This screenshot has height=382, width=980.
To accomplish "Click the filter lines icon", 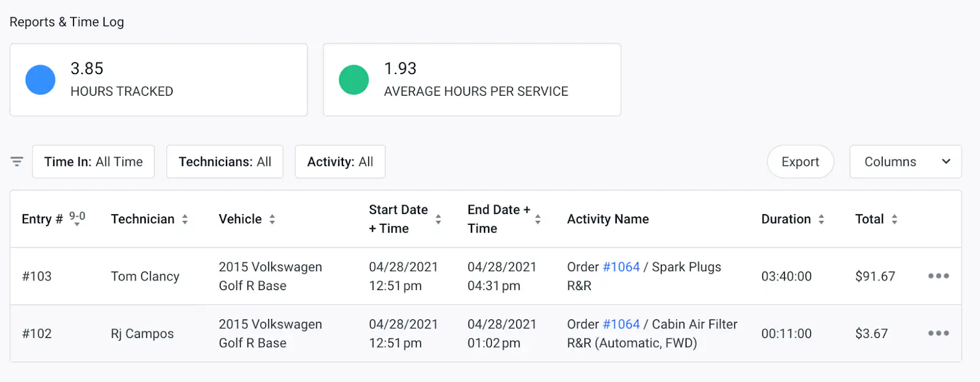I will click(x=17, y=161).
